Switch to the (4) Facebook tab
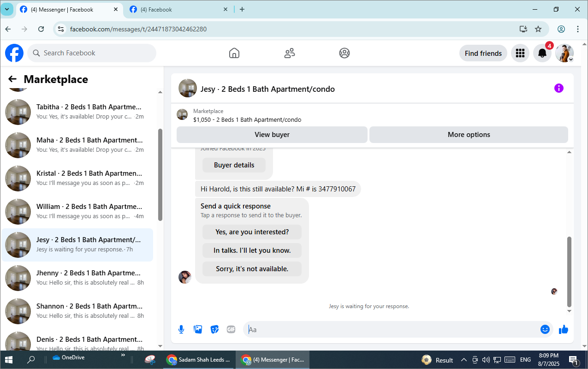The image size is (588, 369). click(179, 9)
